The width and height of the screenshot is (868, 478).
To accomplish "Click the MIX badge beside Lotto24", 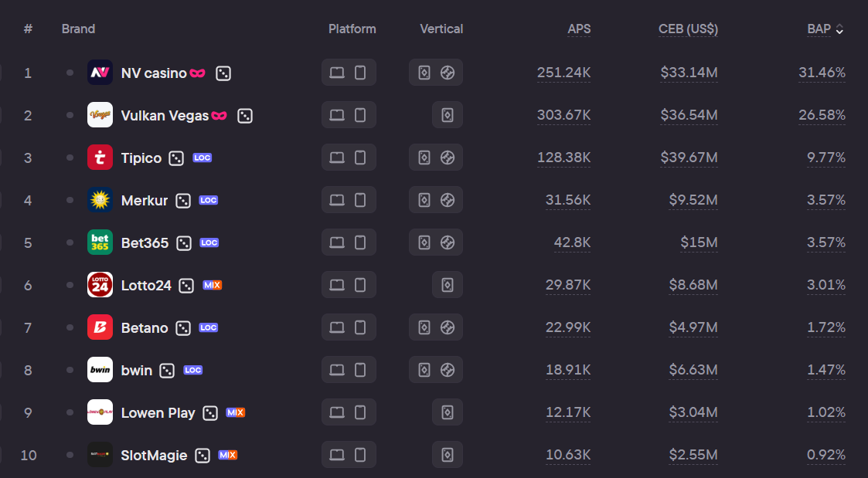I will pos(213,285).
